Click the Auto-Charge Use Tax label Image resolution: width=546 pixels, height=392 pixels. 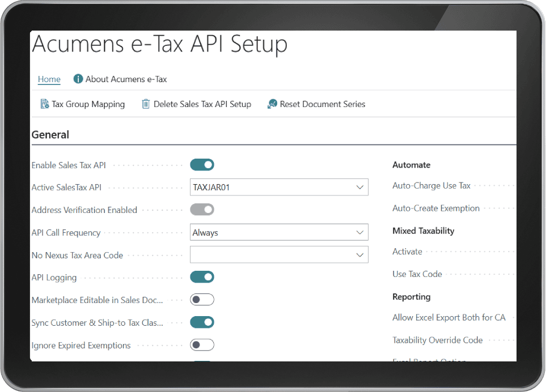pos(431,186)
